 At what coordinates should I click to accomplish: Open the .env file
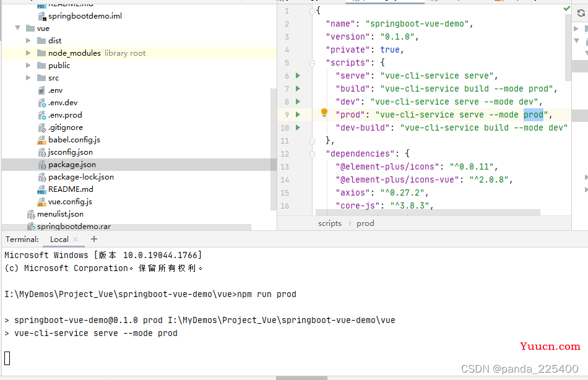coord(56,90)
